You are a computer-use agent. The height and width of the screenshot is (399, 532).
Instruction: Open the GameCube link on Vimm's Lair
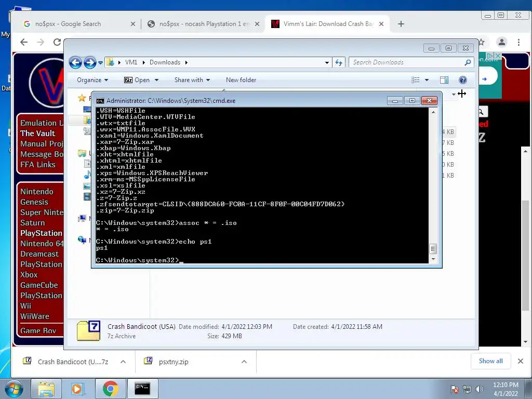click(x=39, y=285)
